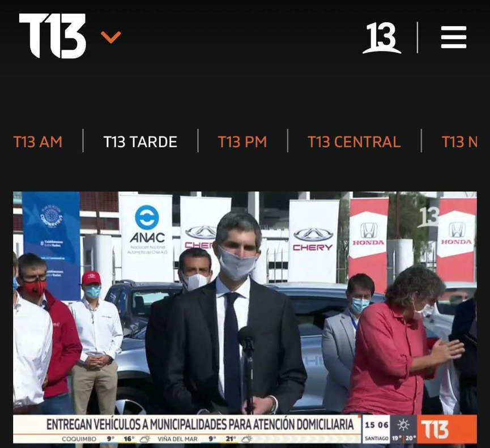Click the 13 watermark on the video
490x448 pixels.
pyautogui.click(x=428, y=217)
